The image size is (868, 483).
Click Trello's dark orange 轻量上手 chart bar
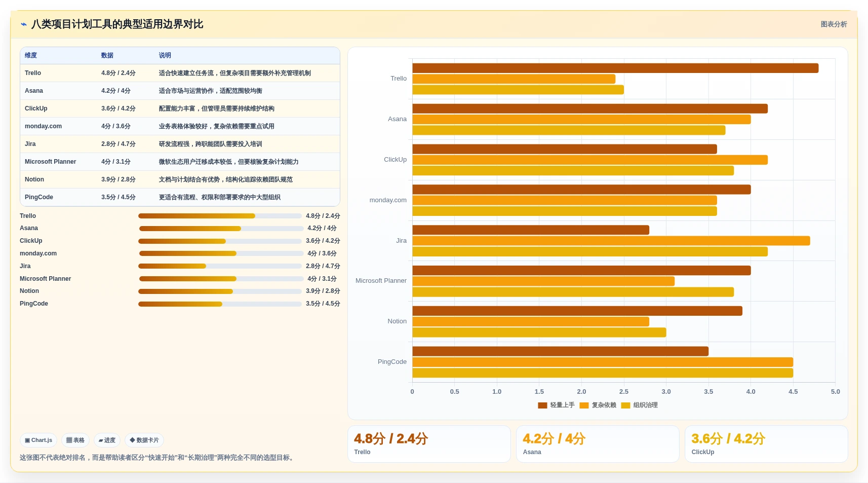pyautogui.click(x=615, y=68)
